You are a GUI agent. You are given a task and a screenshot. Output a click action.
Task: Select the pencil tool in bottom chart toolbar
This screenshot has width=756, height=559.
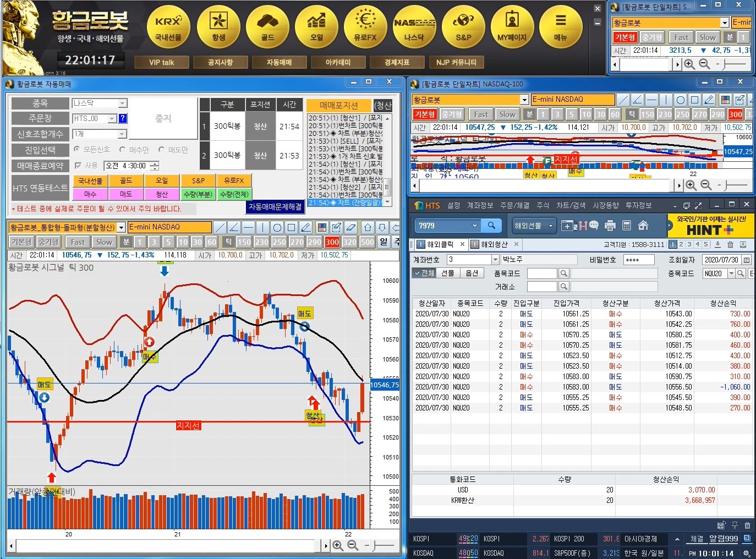point(306,227)
